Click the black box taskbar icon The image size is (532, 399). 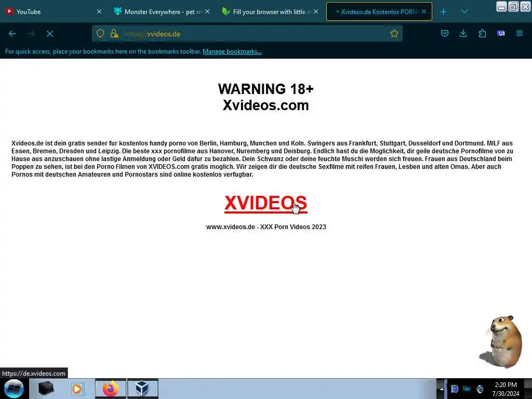[46, 389]
